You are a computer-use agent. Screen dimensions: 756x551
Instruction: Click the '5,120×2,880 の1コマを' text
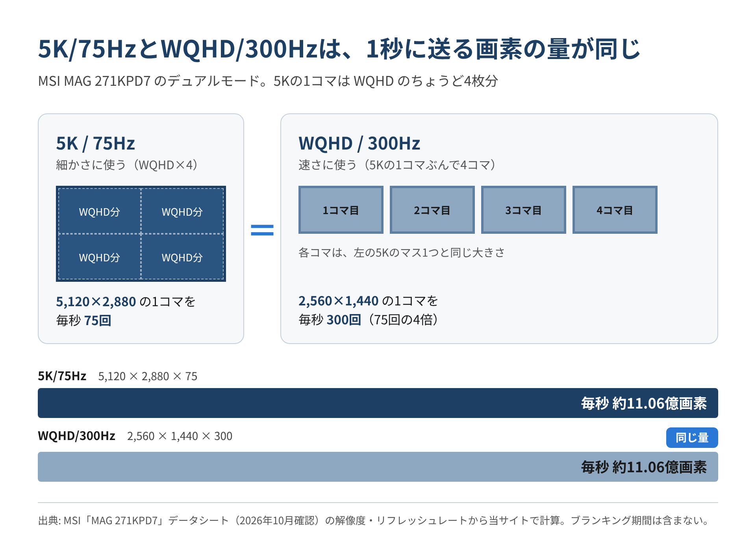[126, 301]
